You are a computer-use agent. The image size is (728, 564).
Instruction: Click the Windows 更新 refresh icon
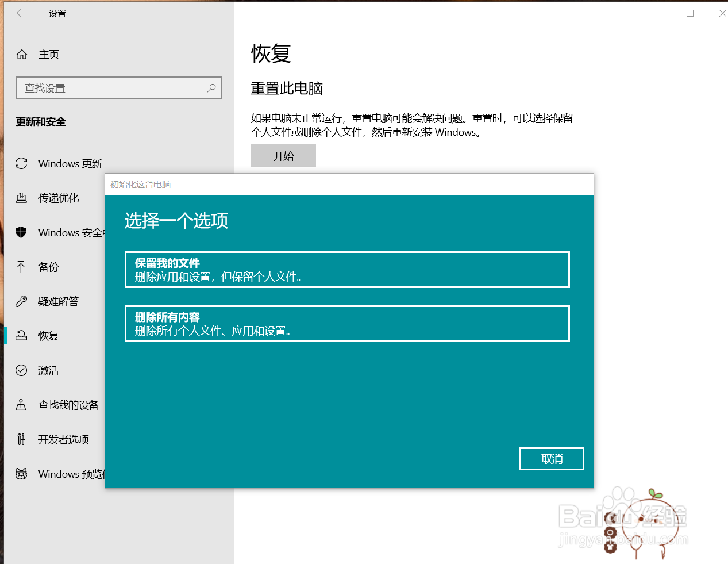21,163
